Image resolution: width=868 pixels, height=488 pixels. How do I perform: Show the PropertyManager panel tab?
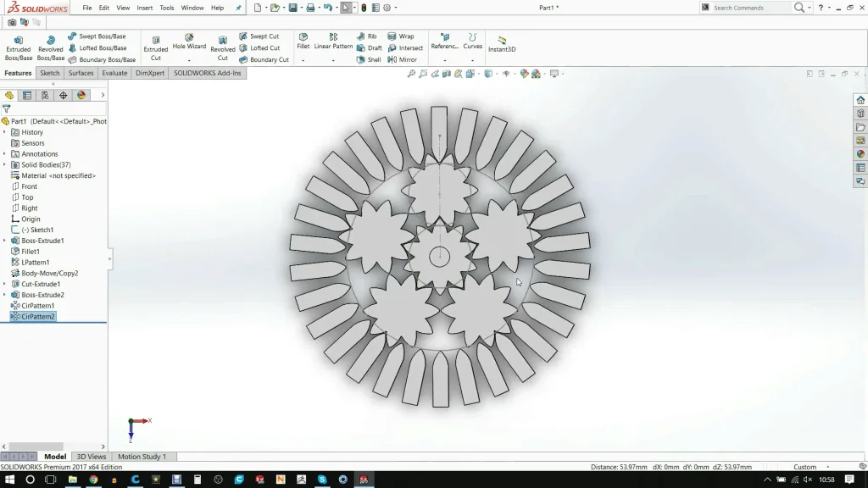[26, 95]
